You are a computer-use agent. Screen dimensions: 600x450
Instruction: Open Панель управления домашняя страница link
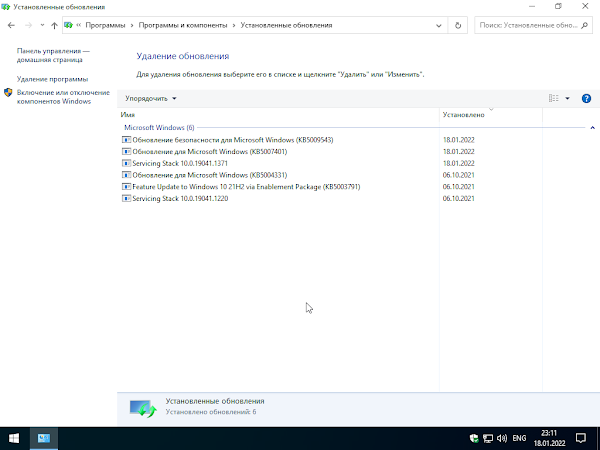(x=53, y=55)
